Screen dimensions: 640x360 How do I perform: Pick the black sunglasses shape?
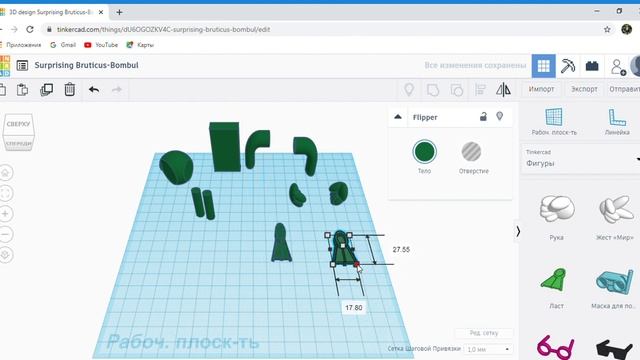[x=614, y=349]
